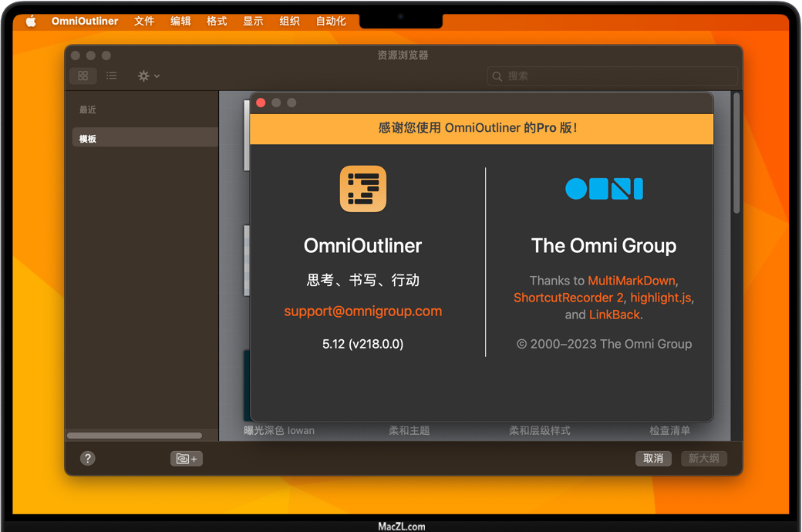
Task: Open the ShortcutRecorder 2 link
Action: 569,298
